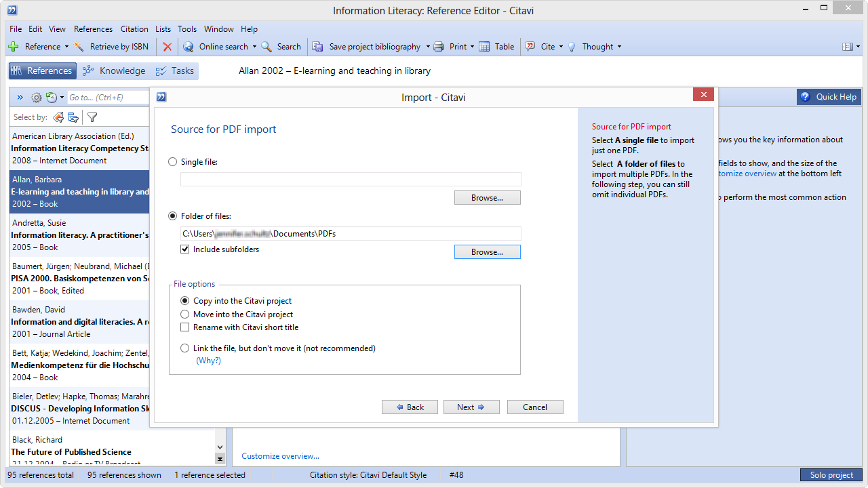868x488 pixels.
Task: Click the filter funnel icon
Action: [92, 117]
